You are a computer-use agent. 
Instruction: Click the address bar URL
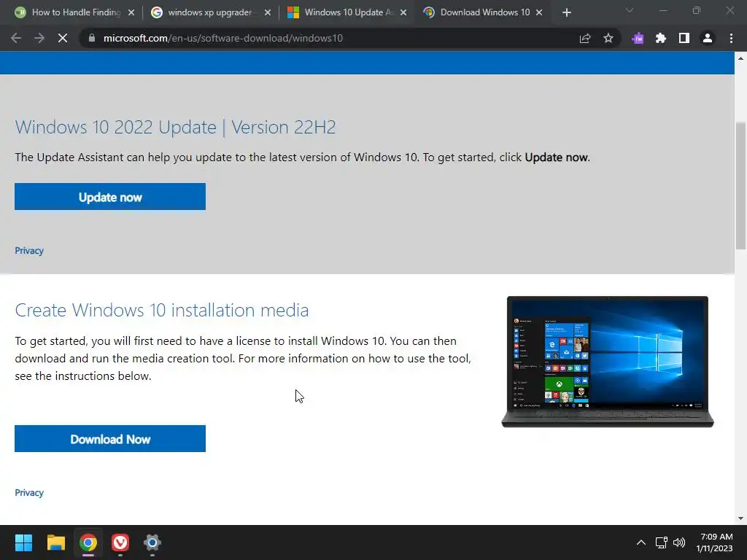[x=223, y=38]
